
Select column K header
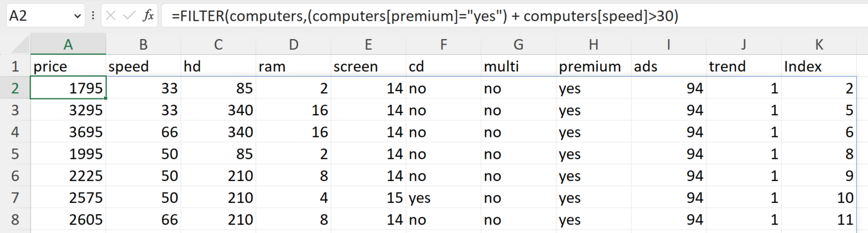point(819,44)
